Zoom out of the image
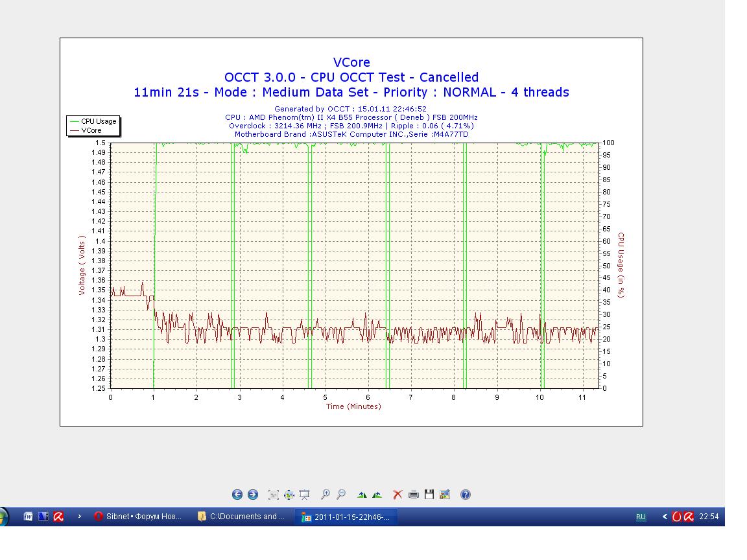This screenshot has width=747, height=560. (341, 495)
